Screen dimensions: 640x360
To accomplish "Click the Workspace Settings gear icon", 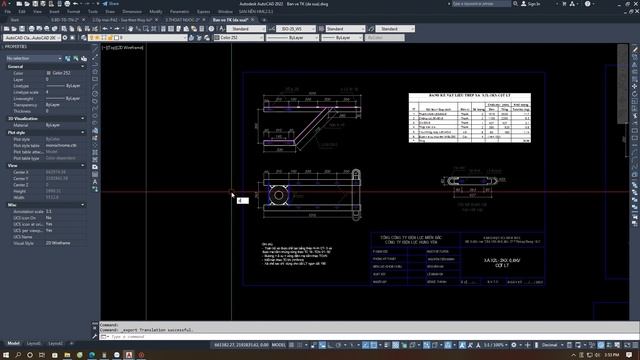I will [65, 38].
